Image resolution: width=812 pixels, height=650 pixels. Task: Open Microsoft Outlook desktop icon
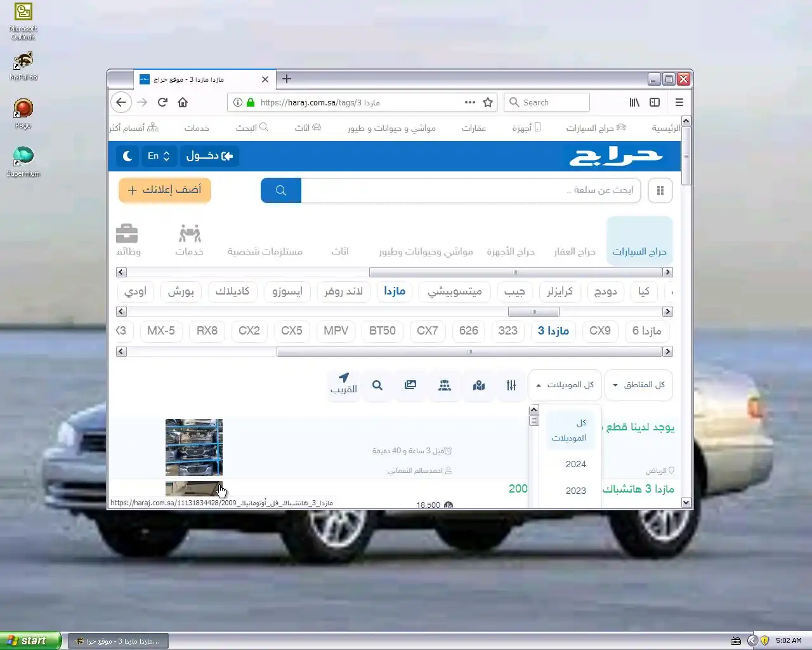click(23, 22)
